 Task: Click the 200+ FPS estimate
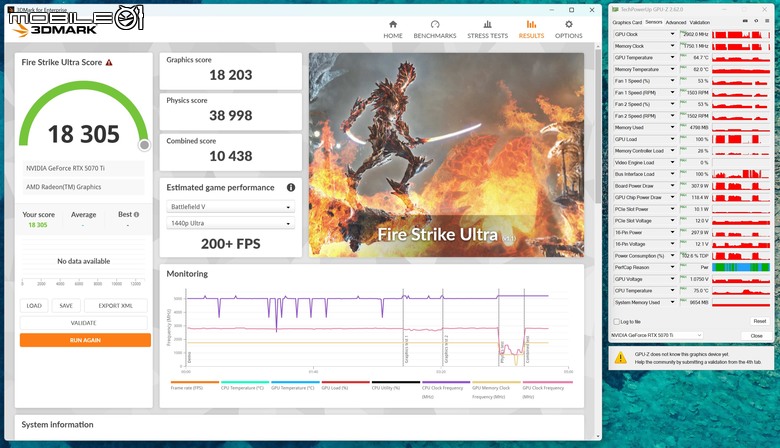[230, 244]
